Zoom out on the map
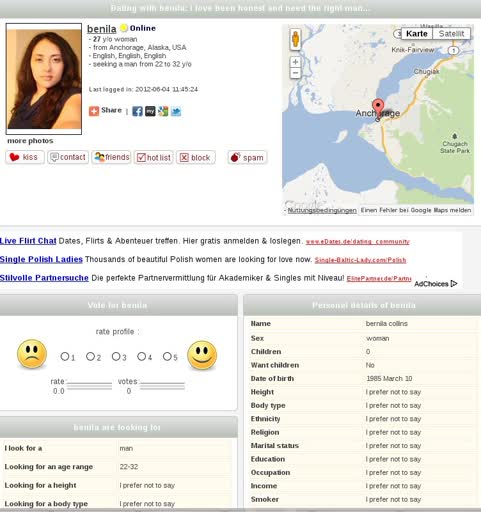The width and height of the screenshot is (481, 512). click(295, 73)
